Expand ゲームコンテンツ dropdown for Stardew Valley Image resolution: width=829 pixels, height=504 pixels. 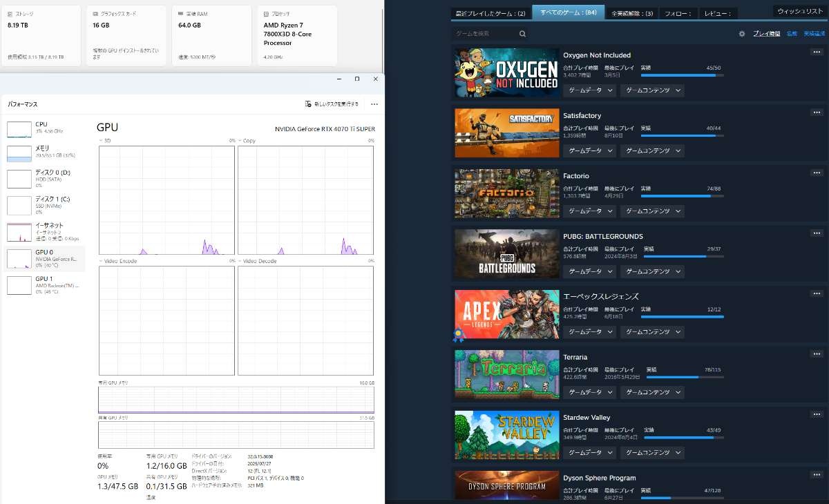(x=652, y=453)
